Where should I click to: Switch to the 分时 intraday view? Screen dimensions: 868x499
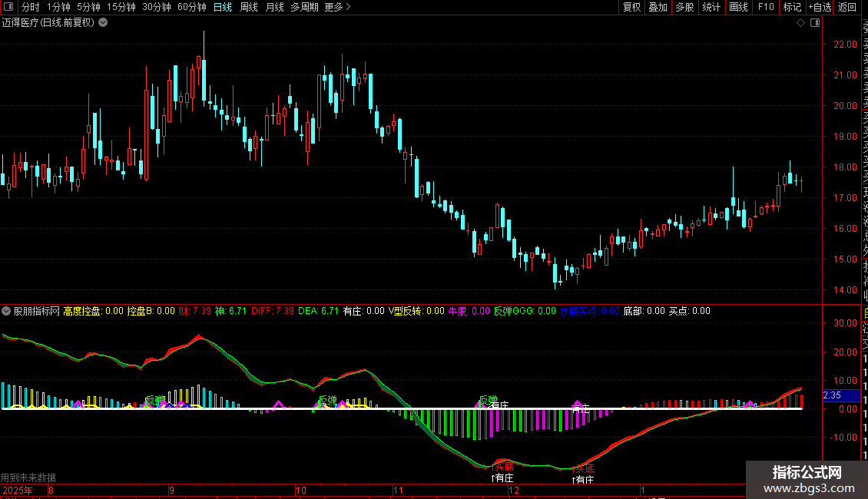coord(30,8)
